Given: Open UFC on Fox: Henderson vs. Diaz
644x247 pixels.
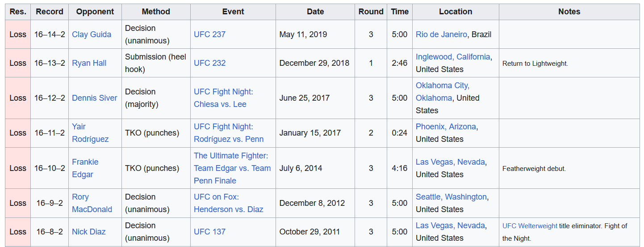Looking at the screenshot, I should 229,203.
